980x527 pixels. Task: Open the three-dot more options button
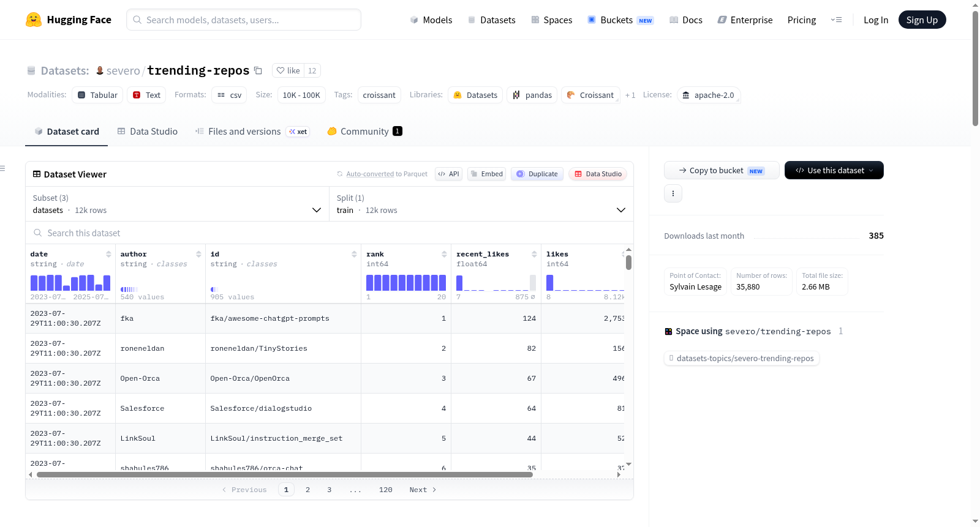pos(673,193)
